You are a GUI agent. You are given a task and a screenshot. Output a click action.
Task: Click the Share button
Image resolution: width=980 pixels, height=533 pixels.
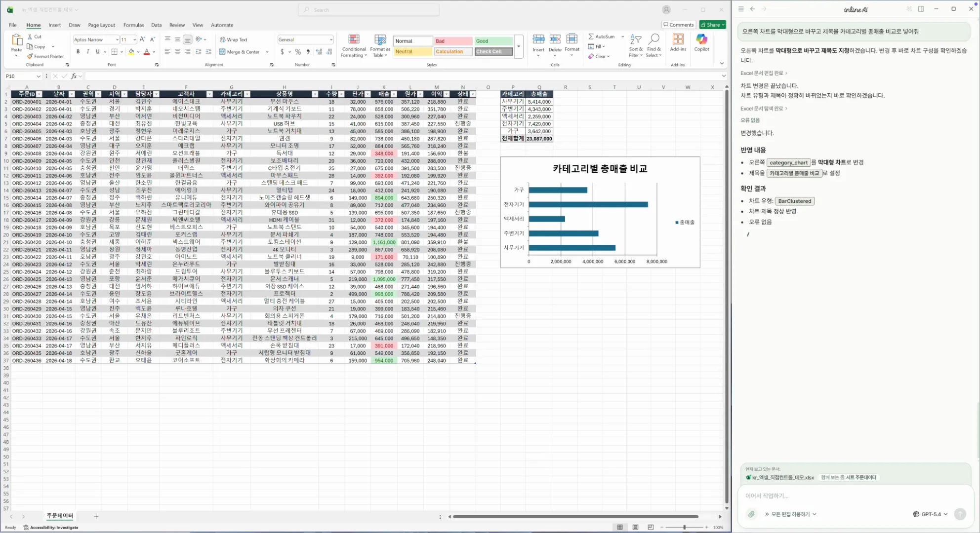(712, 25)
